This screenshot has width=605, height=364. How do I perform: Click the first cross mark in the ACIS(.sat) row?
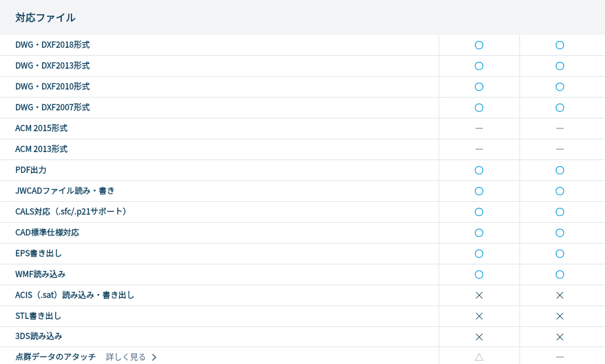pyautogui.click(x=479, y=295)
